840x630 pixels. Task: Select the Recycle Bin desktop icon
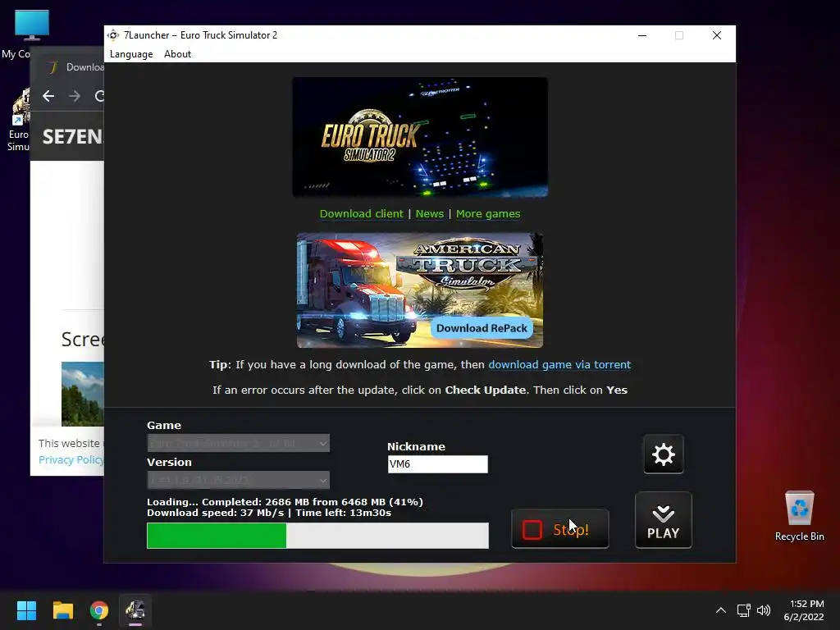click(x=799, y=517)
